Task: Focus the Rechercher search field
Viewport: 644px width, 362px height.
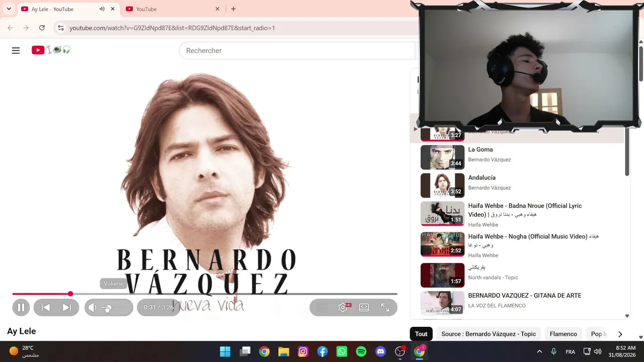Action: tap(297, 51)
